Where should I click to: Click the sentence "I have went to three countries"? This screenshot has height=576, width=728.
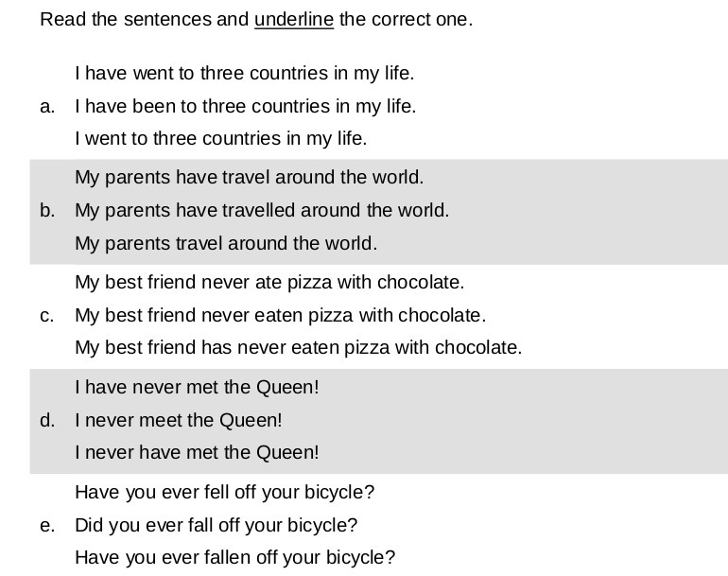(x=244, y=73)
